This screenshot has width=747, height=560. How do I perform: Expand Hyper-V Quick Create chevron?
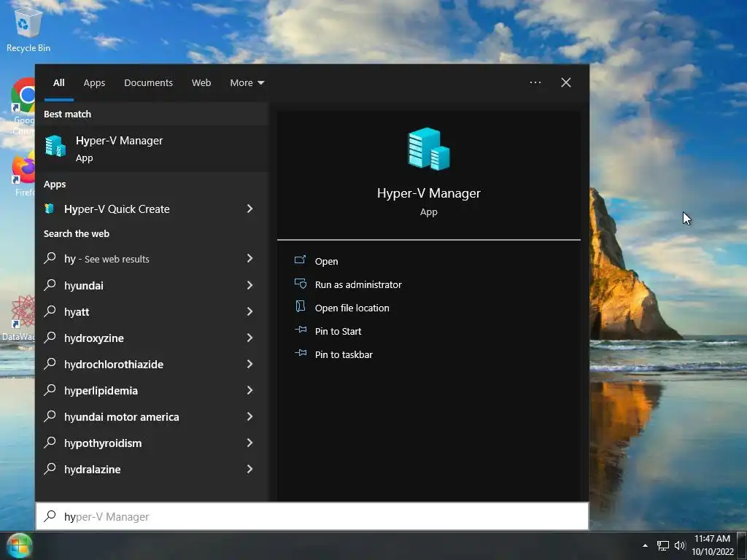(249, 209)
